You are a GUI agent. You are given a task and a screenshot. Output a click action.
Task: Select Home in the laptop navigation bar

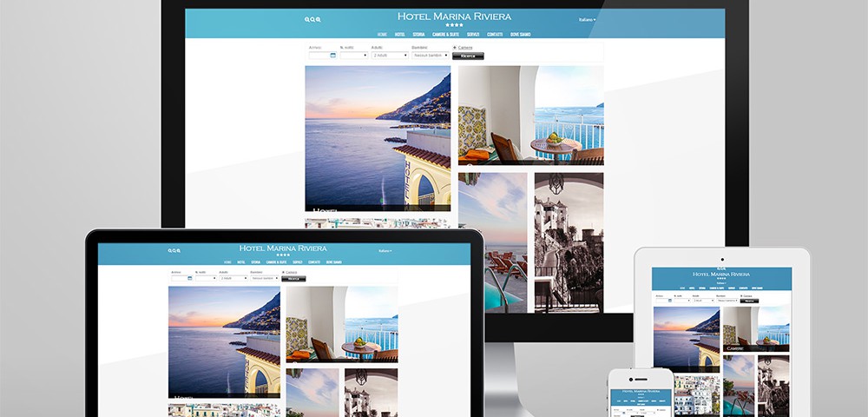point(227,262)
